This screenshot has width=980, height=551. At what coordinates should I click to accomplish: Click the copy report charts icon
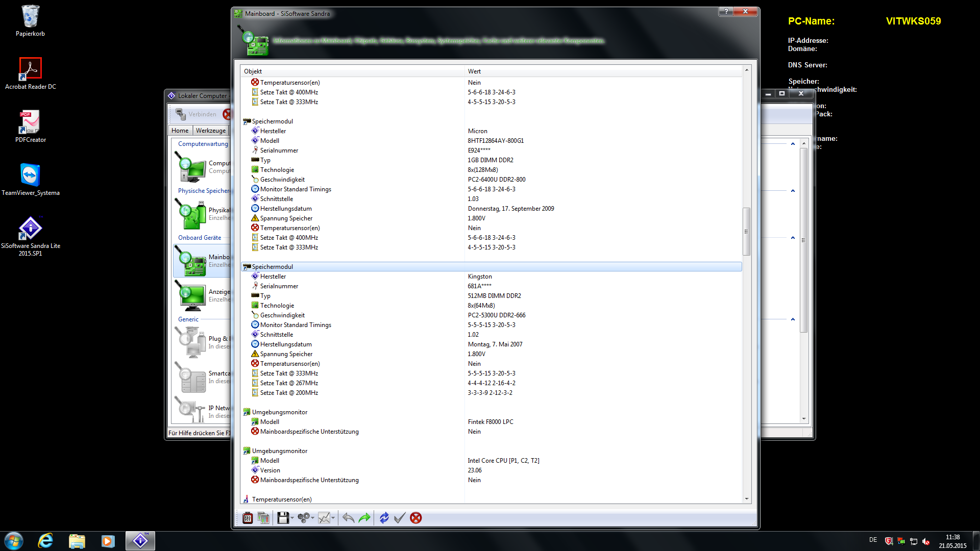click(x=263, y=518)
